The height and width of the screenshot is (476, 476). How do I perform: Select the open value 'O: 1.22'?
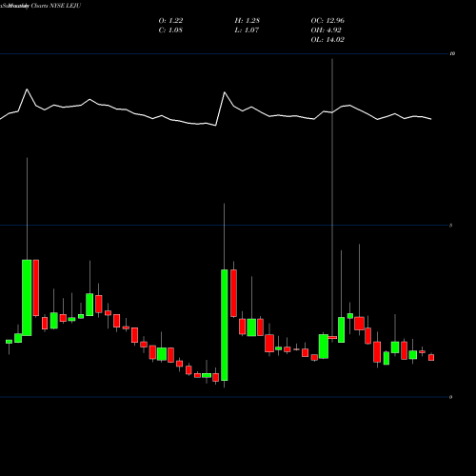tap(170, 21)
